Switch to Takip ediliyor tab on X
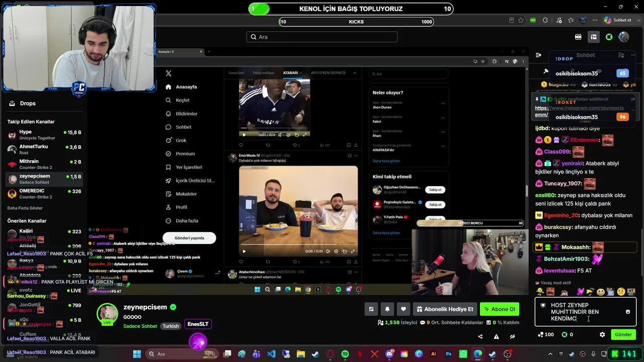 tap(264, 73)
